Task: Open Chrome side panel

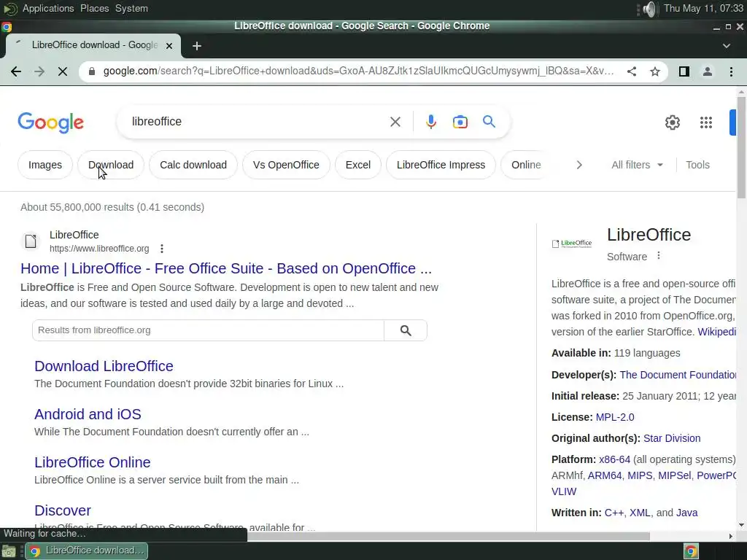Action: [x=684, y=71]
